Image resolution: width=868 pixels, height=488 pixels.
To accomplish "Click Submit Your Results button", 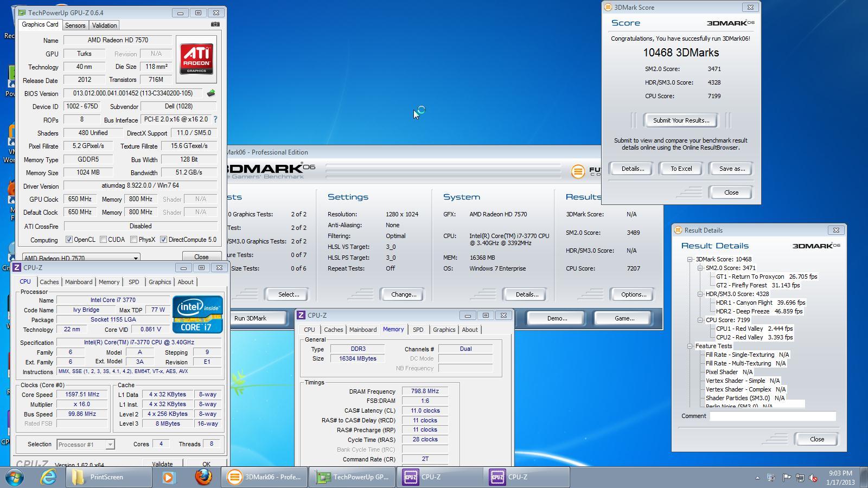I will coord(680,120).
